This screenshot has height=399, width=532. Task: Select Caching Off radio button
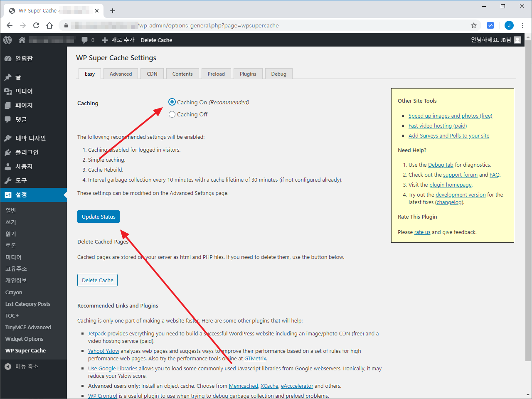[172, 114]
